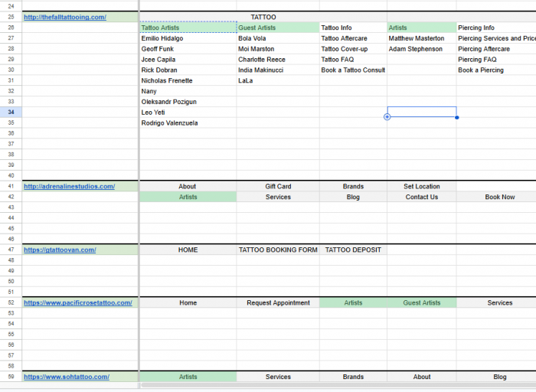Click the 'Moi Marston' cell
536x392 pixels.
click(x=278, y=49)
